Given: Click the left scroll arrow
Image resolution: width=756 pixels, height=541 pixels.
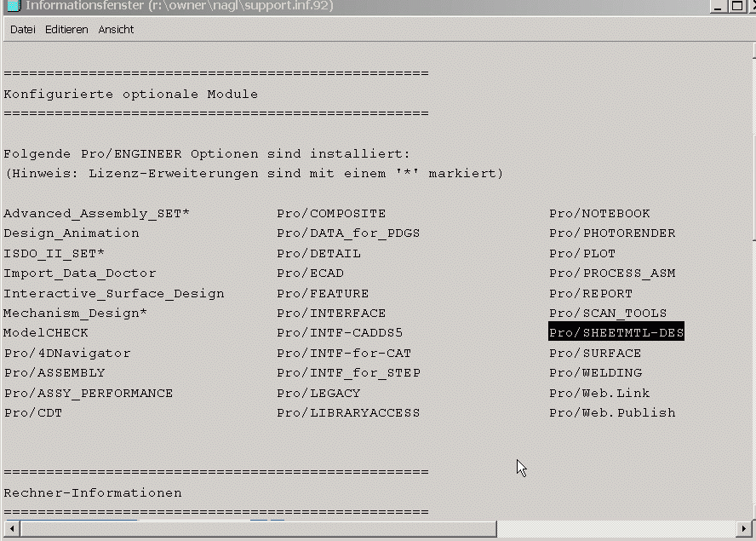Looking at the screenshot, I should [x=12, y=529].
